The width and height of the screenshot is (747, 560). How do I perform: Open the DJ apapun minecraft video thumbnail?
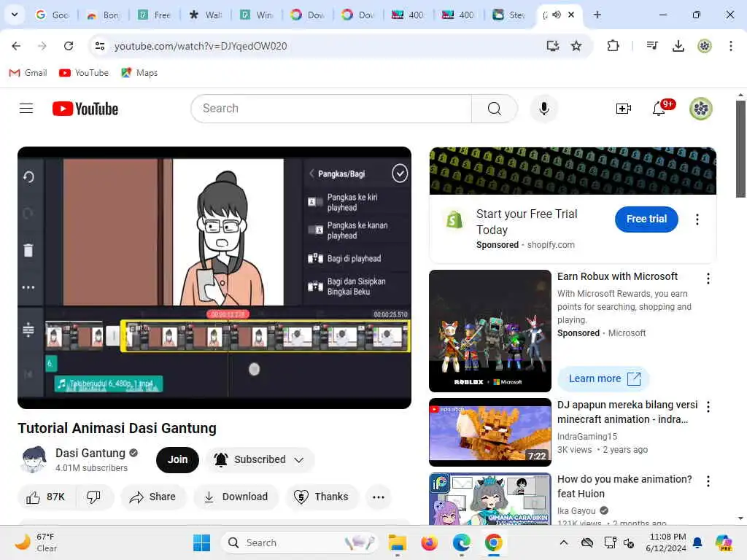tap(489, 432)
